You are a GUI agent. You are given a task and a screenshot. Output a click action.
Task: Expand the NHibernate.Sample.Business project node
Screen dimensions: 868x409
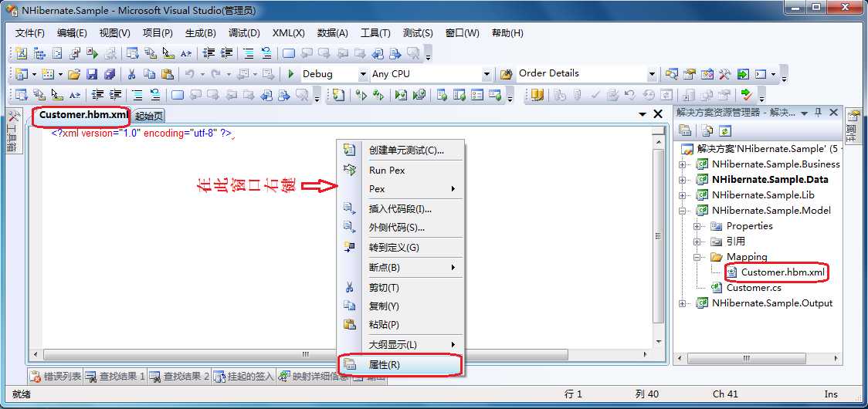point(682,164)
